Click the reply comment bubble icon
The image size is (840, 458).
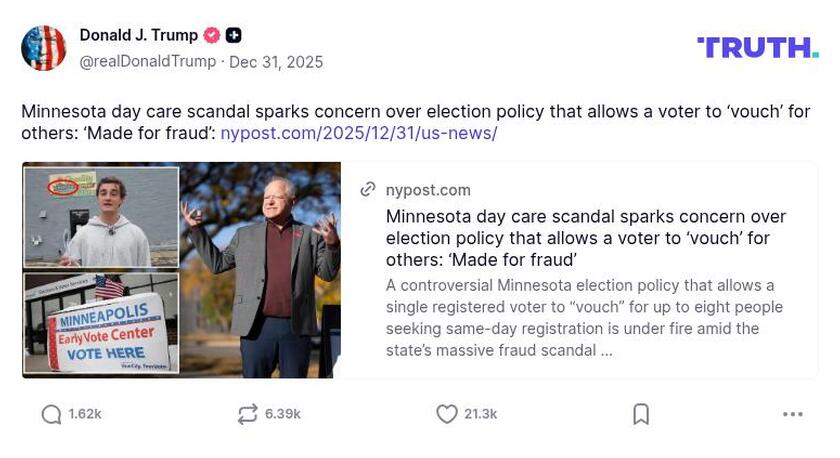point(51,414)
